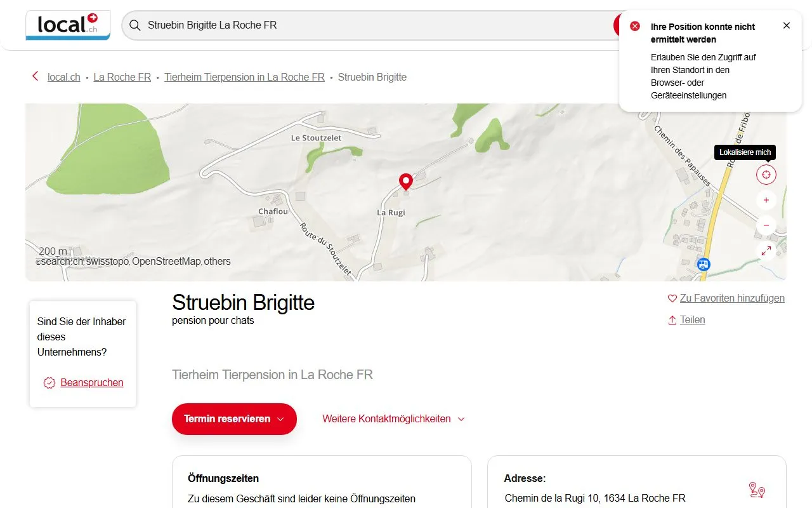Zoom in using the plus control on the map
This screenshot has height=508, width=812.
pyautogui.click(x=766, y=199)
